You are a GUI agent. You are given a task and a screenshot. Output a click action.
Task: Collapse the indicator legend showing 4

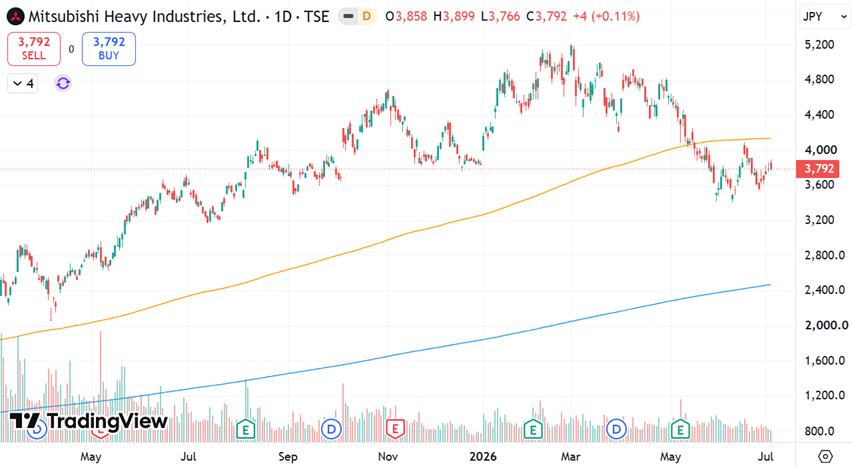[x=23, y=84]
